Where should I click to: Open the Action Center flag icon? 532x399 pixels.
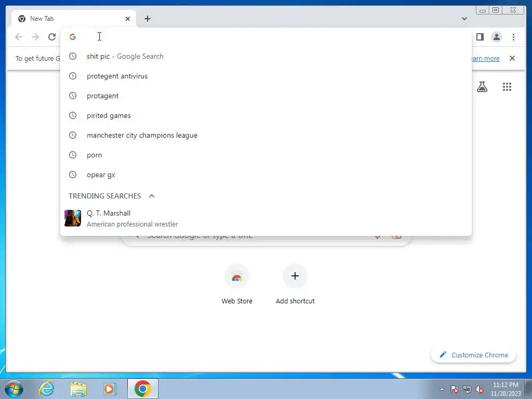[x=455, y=389]
